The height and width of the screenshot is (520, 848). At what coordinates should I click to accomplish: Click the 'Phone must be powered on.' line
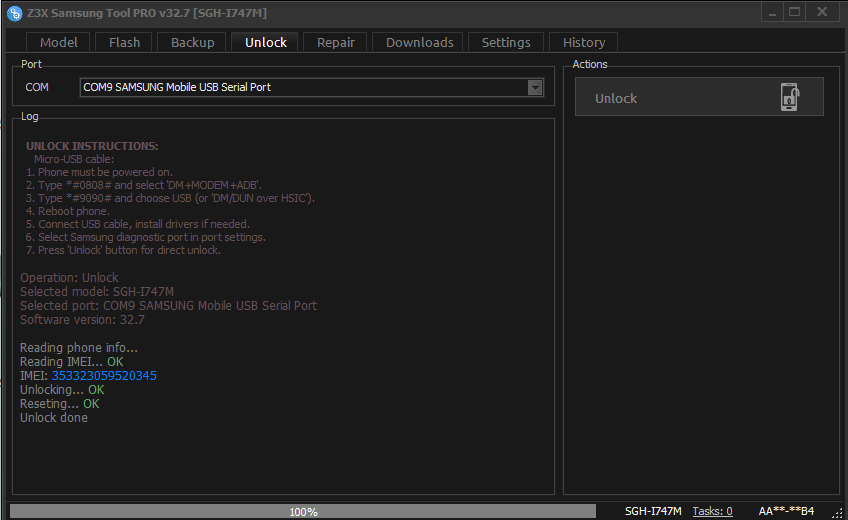pyautogui.click(x=100, y=172)
